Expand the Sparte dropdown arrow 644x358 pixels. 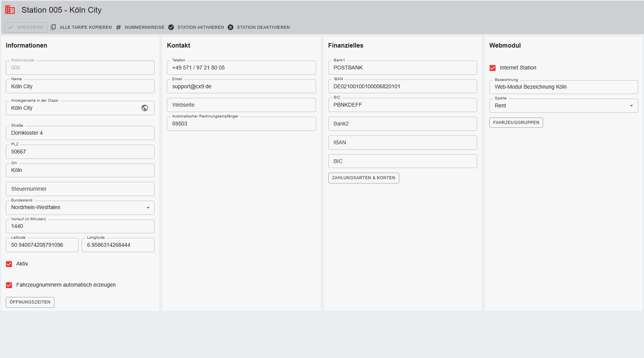631,106
